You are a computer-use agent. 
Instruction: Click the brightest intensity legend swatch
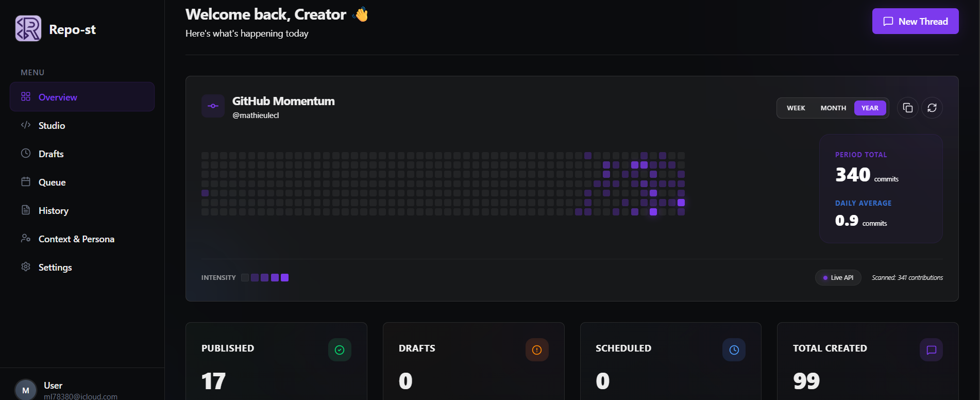284,278
